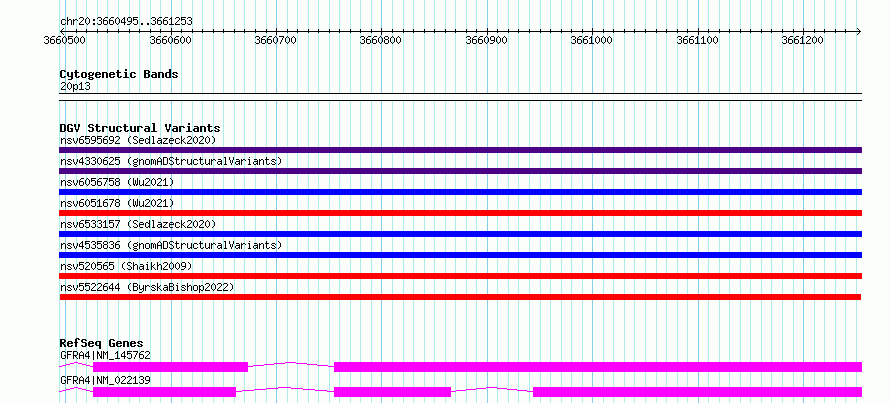Click the GFRA4|NM_022139 transcript label

coord(105,380)
